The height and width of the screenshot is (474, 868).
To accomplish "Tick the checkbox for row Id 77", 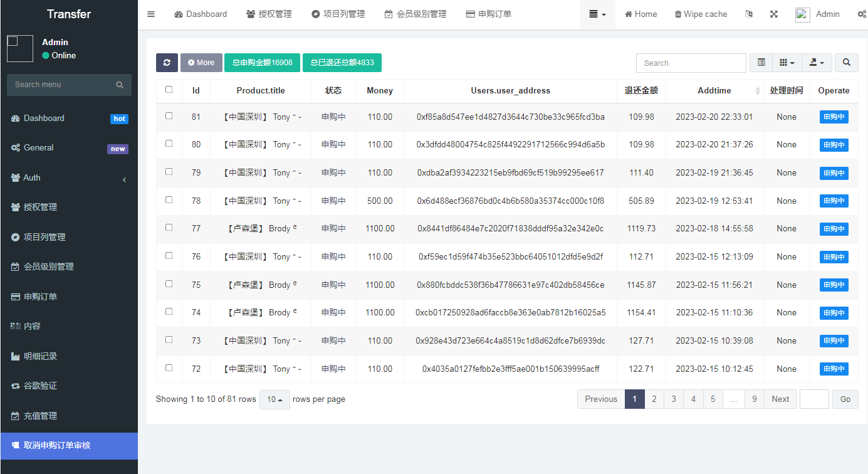I will pos(169,228).
